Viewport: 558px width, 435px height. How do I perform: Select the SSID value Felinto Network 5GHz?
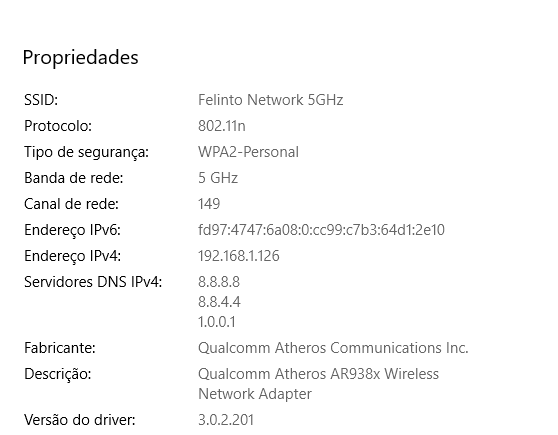click(270, 100)
